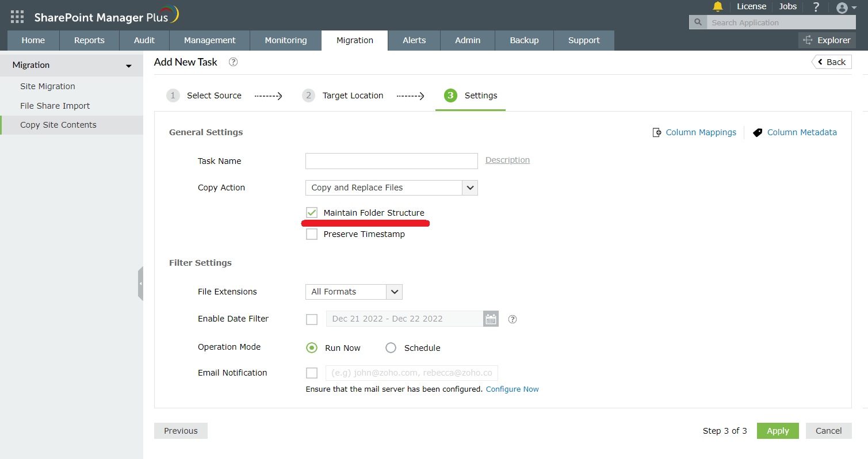Go to step 1 Select Source

204,95
